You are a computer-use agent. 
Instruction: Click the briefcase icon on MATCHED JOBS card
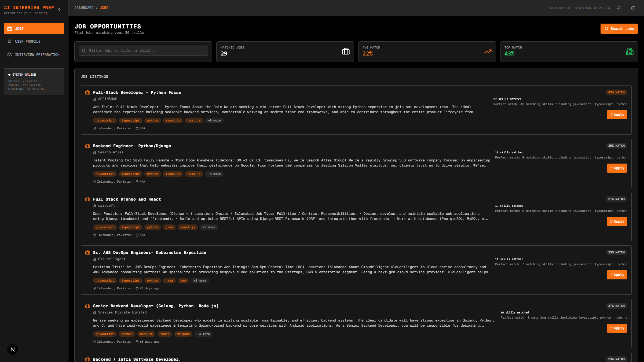click(x=346, y=51)
